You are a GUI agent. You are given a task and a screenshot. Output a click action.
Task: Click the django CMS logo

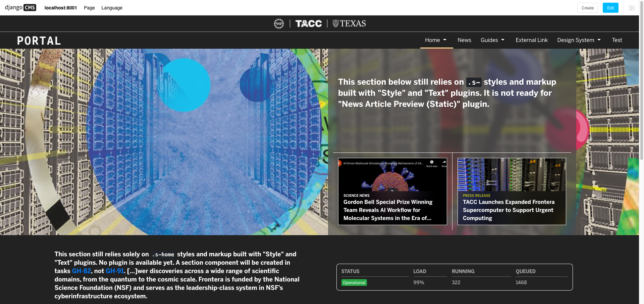tap(20, 7)
